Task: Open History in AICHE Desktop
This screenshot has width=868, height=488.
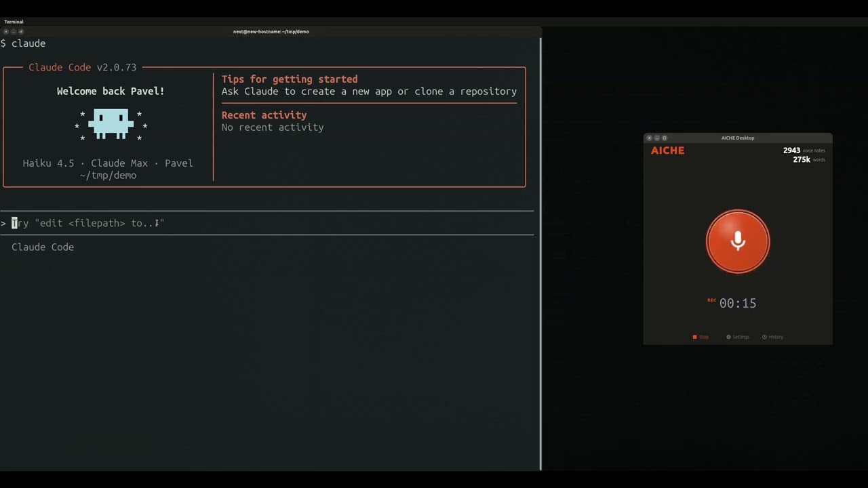Action: pos(772,337)
